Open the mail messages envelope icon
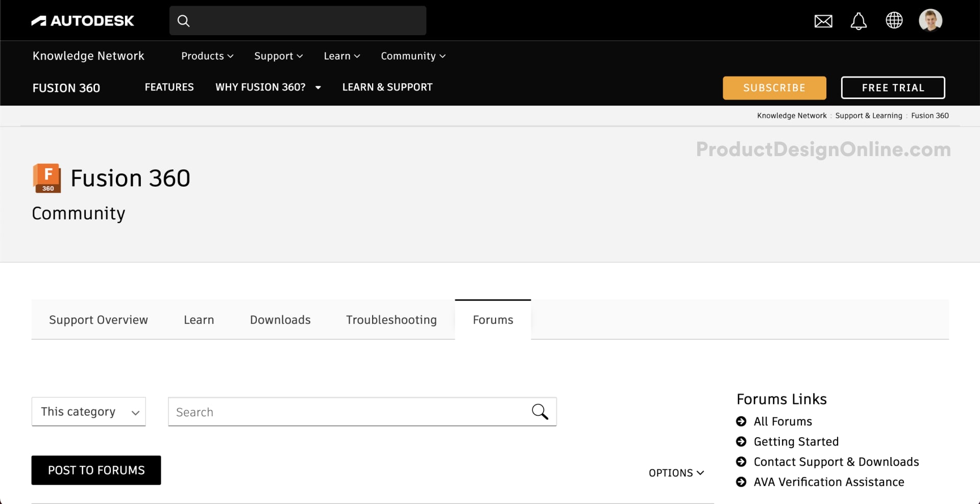 (823, 21)
